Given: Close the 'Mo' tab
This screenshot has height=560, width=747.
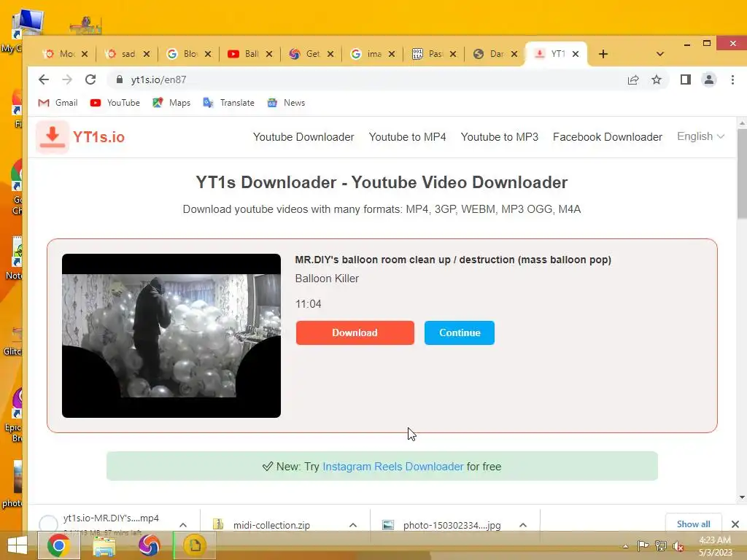Looking at the screenshot, I should tap(85, 54).
